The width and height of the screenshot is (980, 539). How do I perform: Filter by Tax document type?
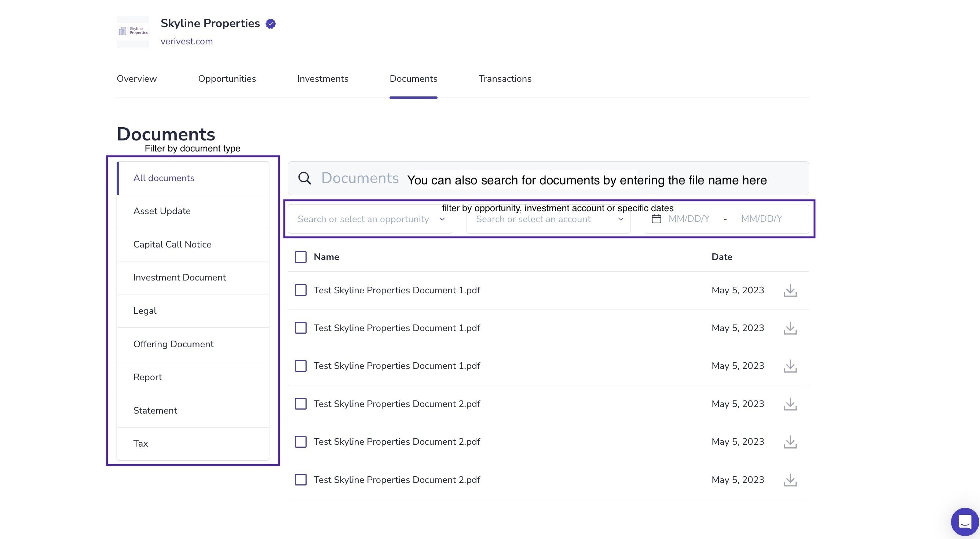tap(193, 444)
